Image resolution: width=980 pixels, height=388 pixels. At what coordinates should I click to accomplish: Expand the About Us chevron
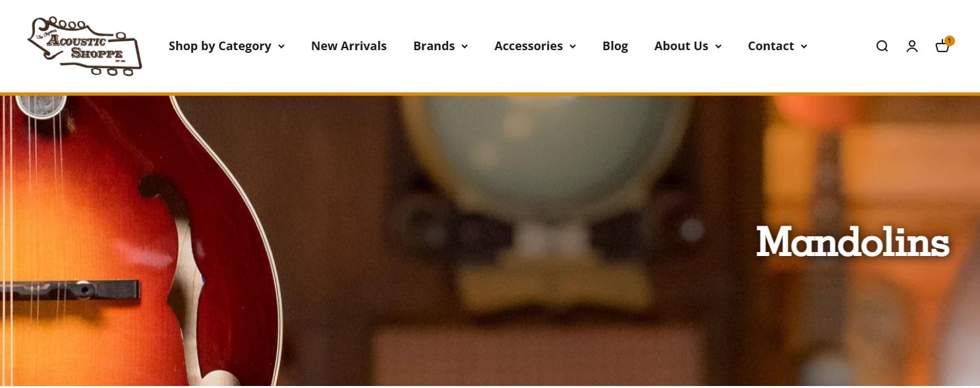(718, 46)
